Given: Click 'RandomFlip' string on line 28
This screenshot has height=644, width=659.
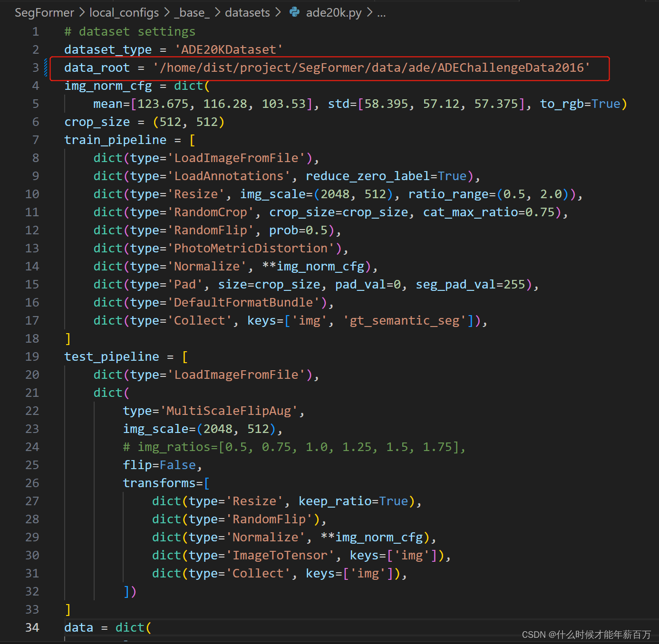Looking at the screenshot, I should (269, 519).
